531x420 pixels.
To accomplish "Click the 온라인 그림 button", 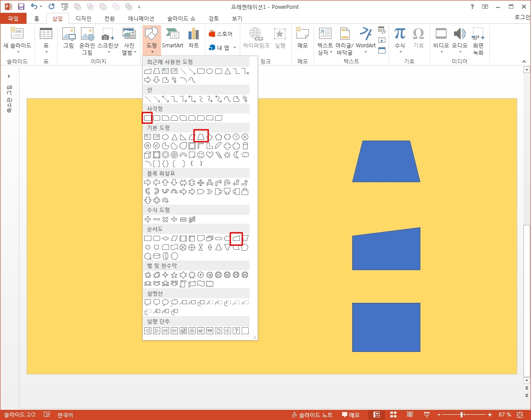I will pos(87,42).
